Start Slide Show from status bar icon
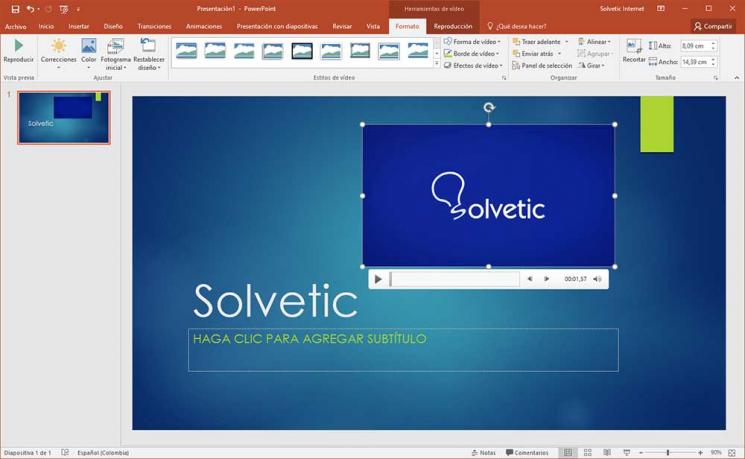745x459 pixels. click(626, 453)
